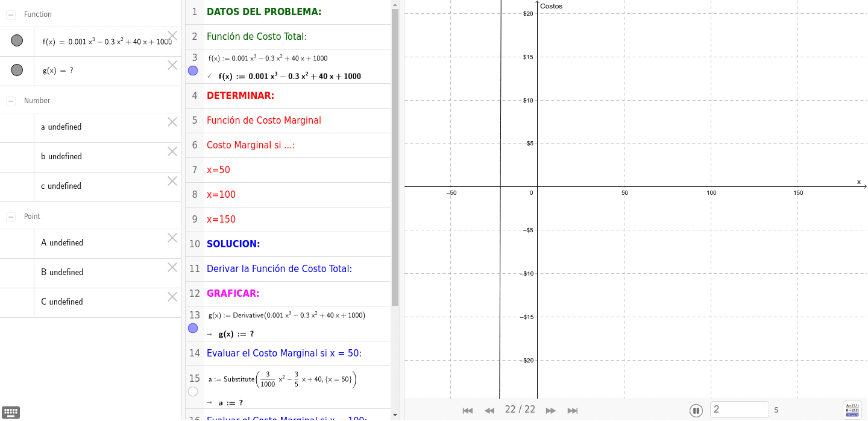
Task: Open the construction protocol icon
Action: click(852, 410)
